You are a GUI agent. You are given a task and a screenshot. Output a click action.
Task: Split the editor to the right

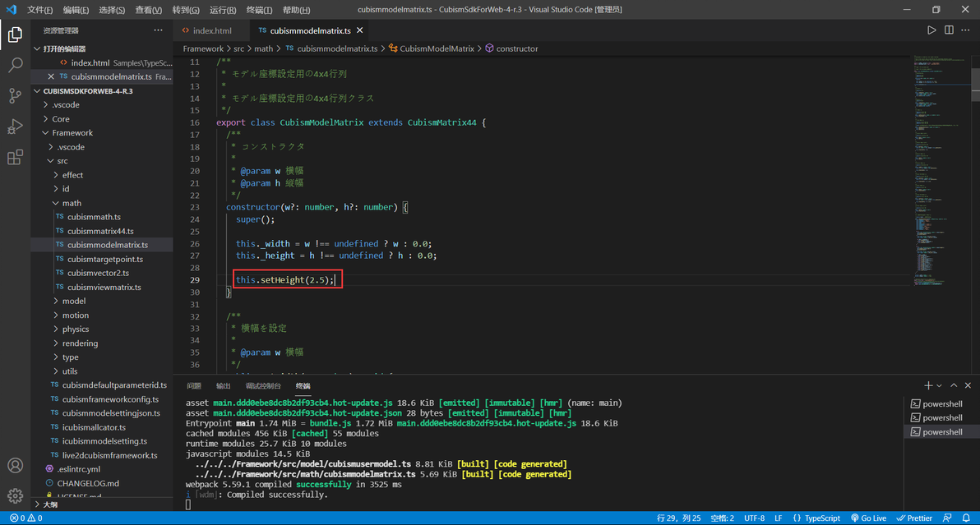[x=949, y=30]
